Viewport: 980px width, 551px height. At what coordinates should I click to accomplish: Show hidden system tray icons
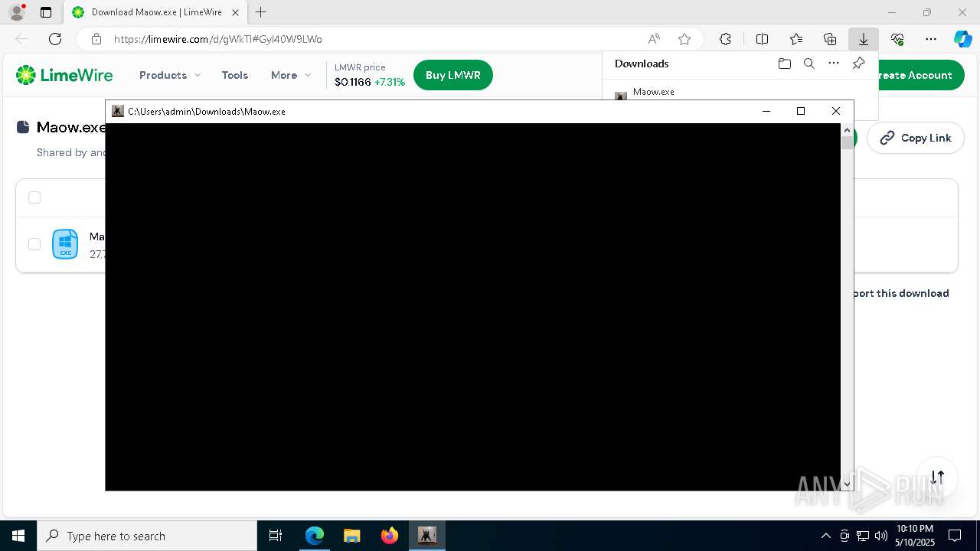(x=825, y=536)
